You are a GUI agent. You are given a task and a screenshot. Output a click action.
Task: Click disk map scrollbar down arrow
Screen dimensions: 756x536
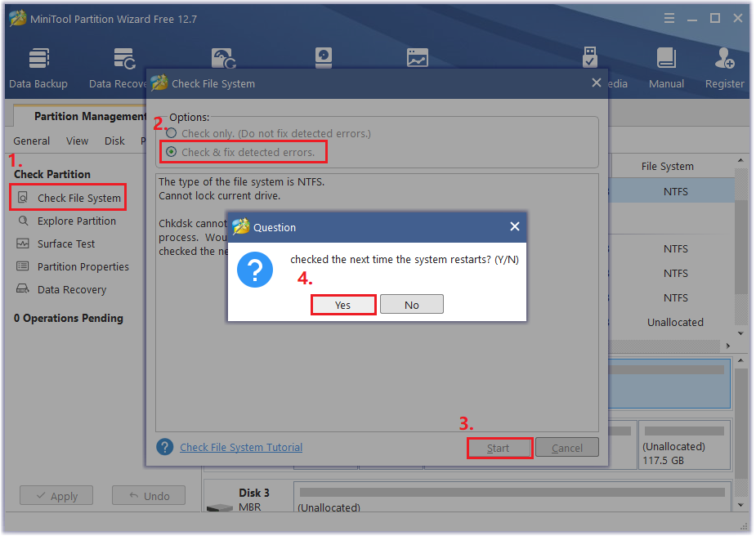(x=741, y=506)
